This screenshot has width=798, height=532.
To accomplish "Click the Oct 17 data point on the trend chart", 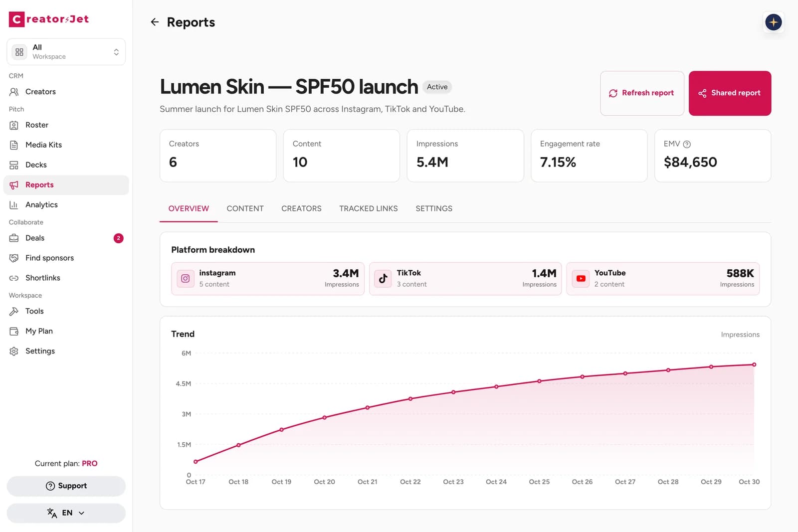I will tap(196, 462).
